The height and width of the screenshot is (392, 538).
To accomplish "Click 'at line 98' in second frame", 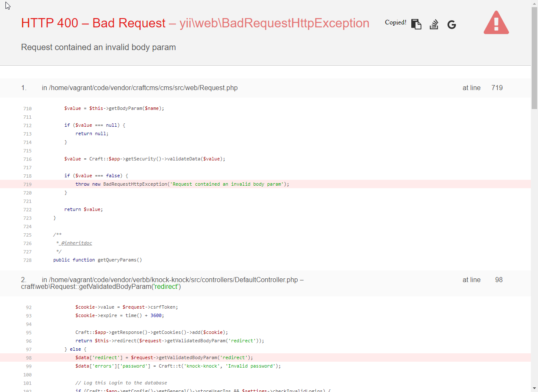I will tap(482, 280).
